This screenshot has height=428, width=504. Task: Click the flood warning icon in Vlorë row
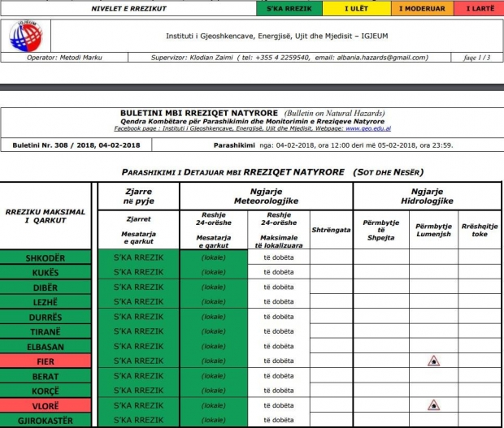coord(433,404)
